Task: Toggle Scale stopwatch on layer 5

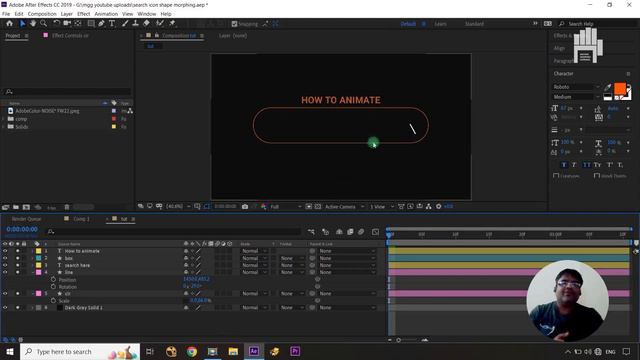Action: coord(53,301)
